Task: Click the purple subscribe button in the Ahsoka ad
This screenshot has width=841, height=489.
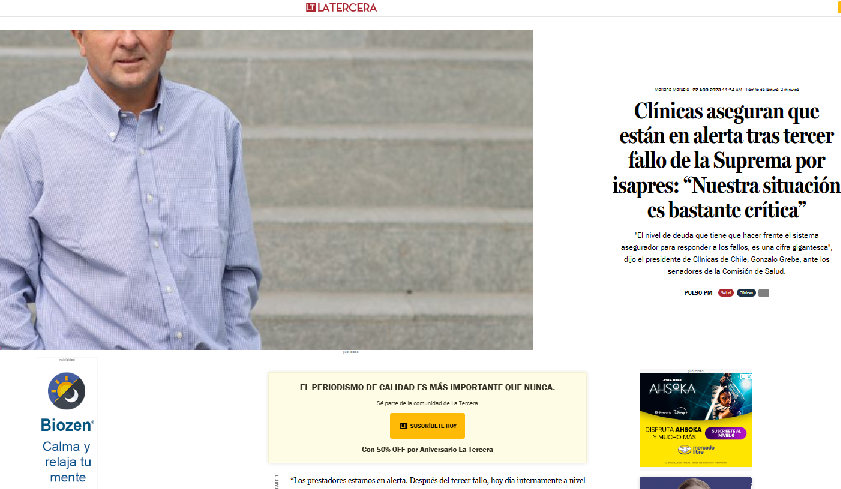Action: (726, 433)
